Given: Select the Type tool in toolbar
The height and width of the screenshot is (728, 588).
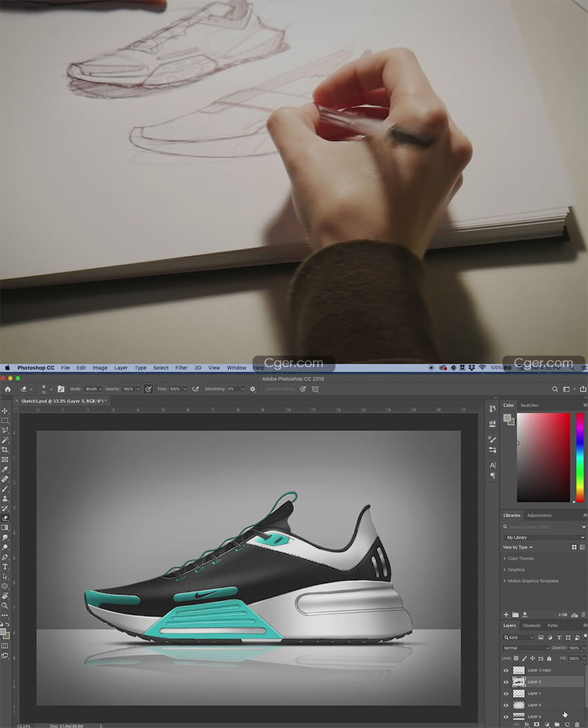Looking at the screenshot, I should coord(5,567).
